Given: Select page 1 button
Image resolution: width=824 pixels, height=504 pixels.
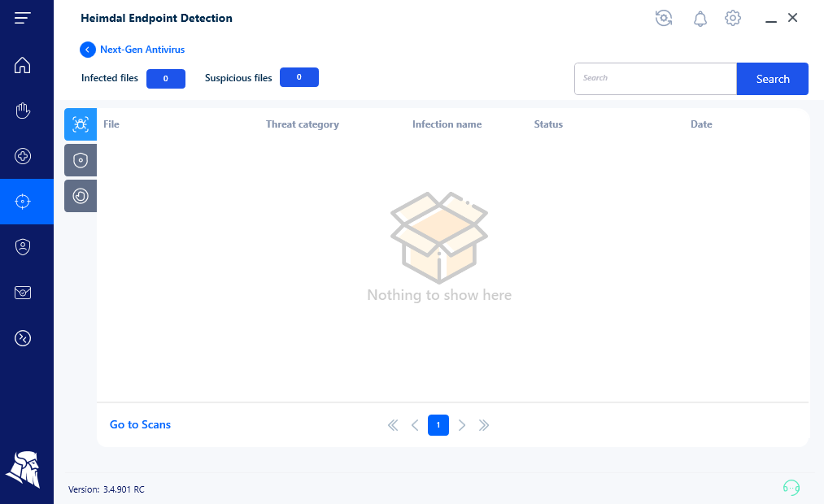Looking at the screenshot, I should pos(438,425).
